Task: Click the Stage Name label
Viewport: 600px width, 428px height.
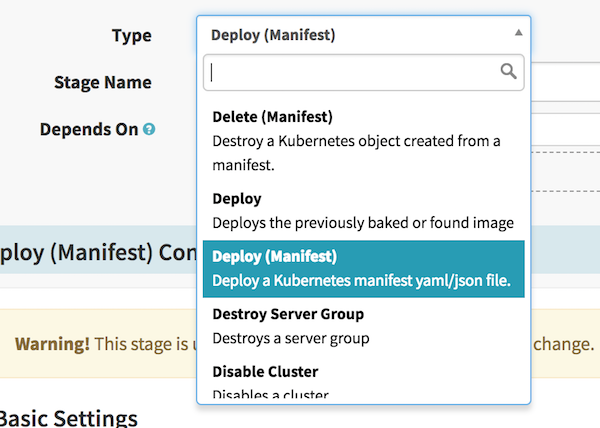Action: pos(102,82)
